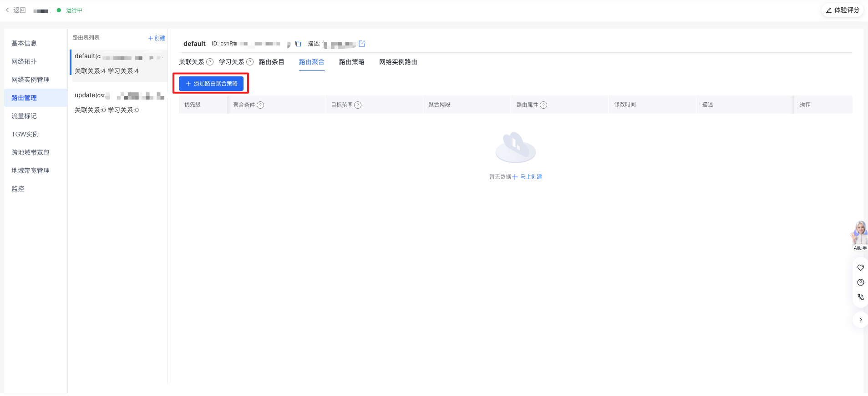This screenshot has height=396, width=868.
Task: Copy the route table ID
Action: [298, 44]
